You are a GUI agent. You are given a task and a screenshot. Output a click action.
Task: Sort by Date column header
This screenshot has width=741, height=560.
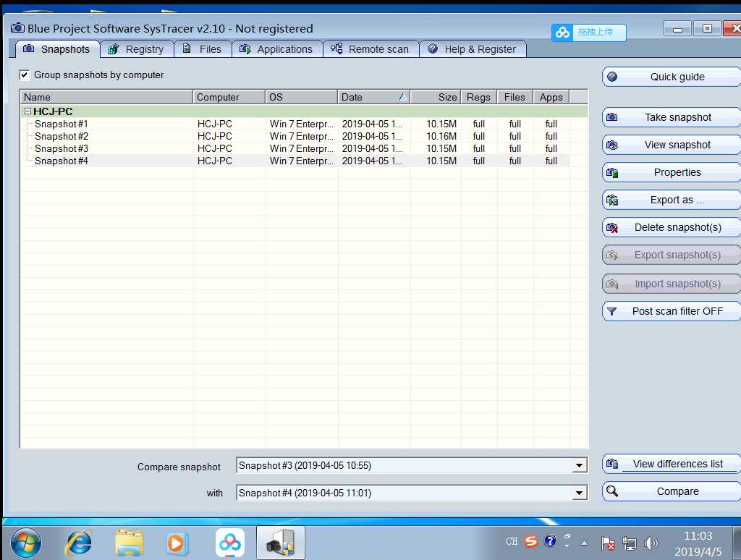click(x=374, y=97)
